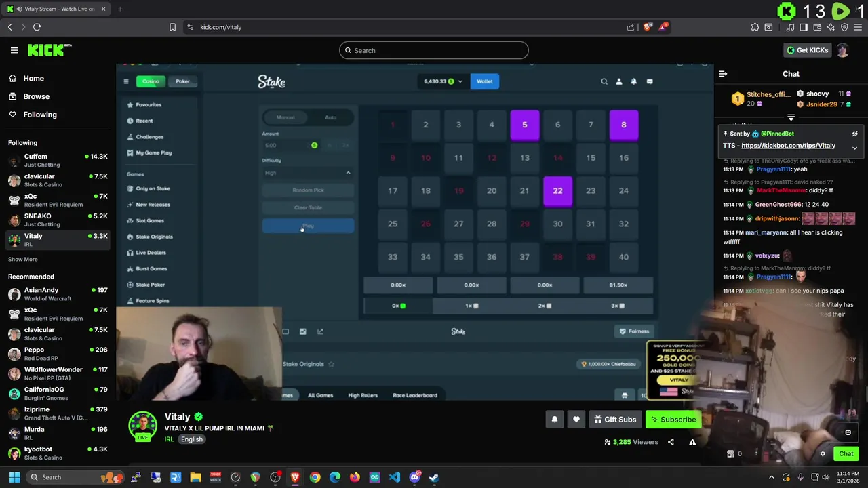Send message with Chat button
This screenshot has width=868, height=488.
[846, 454]
